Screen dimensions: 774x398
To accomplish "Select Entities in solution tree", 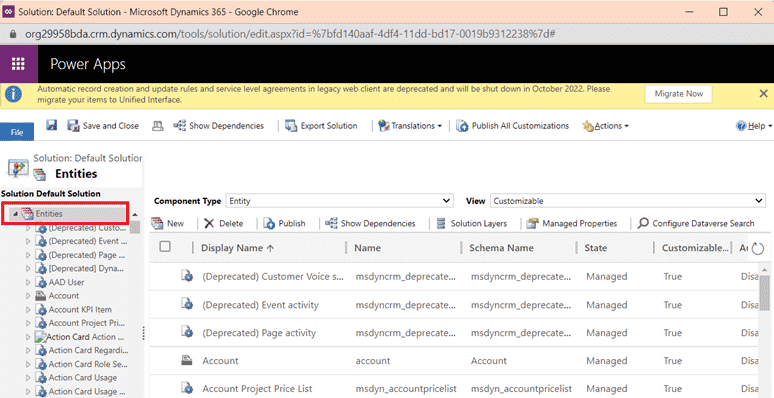I will (x=49, y=214).
